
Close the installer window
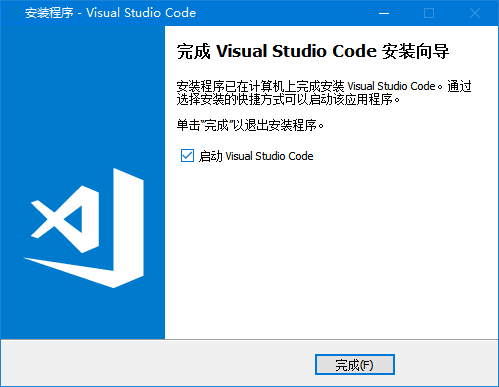pyautogui.click(x=475, y=13)
